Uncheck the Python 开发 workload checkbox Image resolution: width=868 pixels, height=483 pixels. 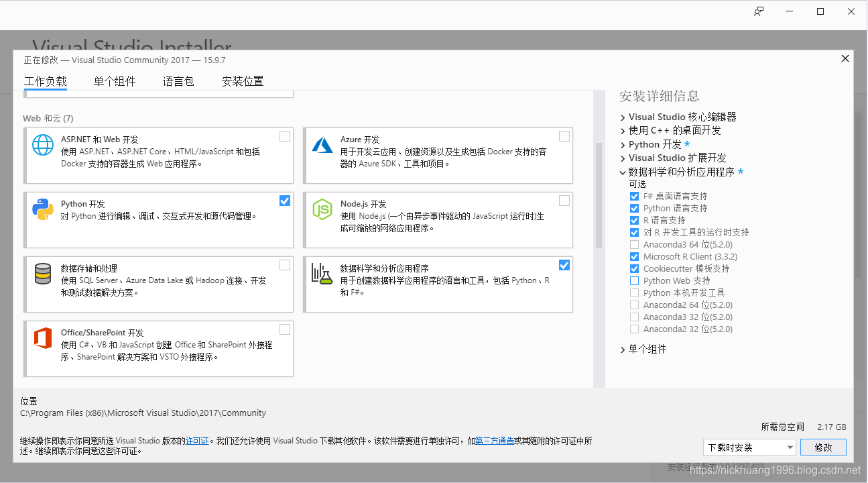[x=285, y=201]
